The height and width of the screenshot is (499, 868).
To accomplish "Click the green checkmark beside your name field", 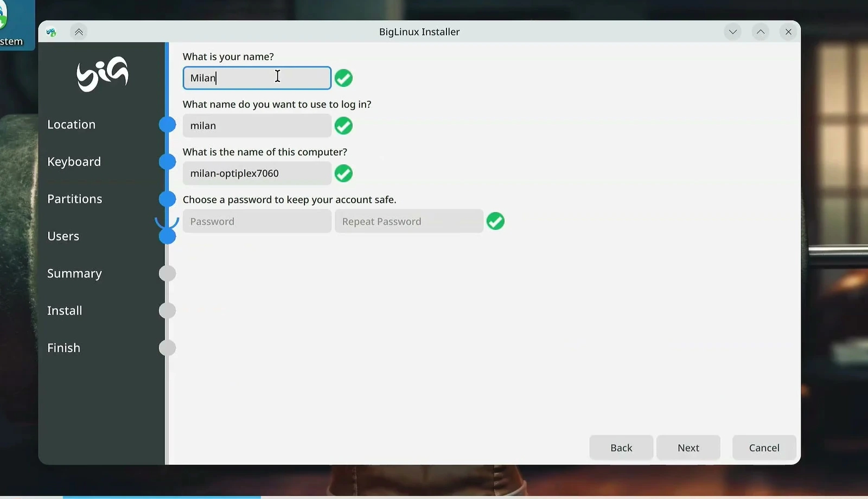I will click(343, 78).
